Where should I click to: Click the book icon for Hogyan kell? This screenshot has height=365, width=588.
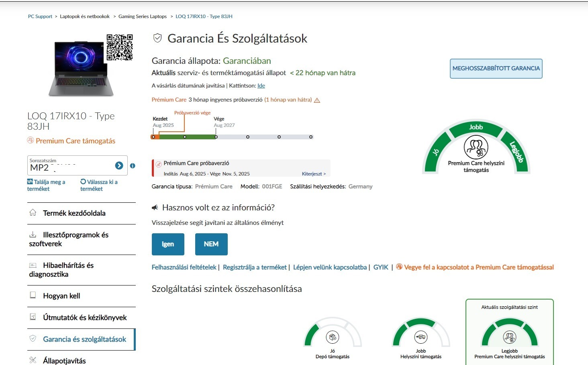pyautogui.click(x=33, y=295)
